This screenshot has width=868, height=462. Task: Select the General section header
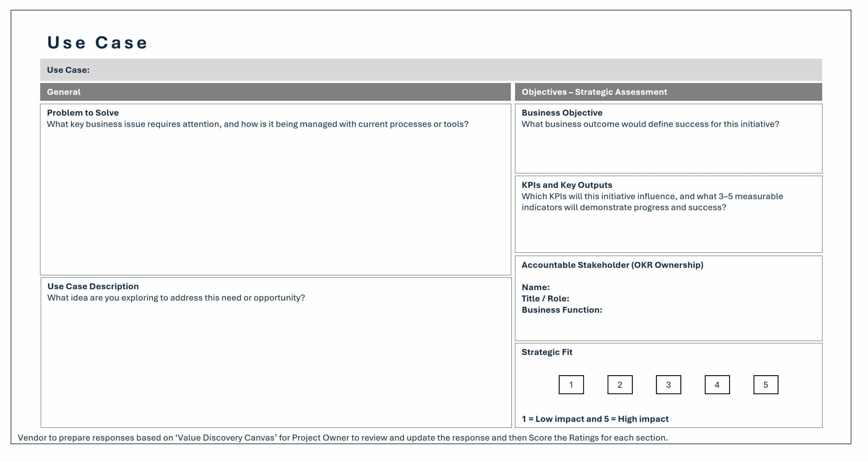(63, 92)
